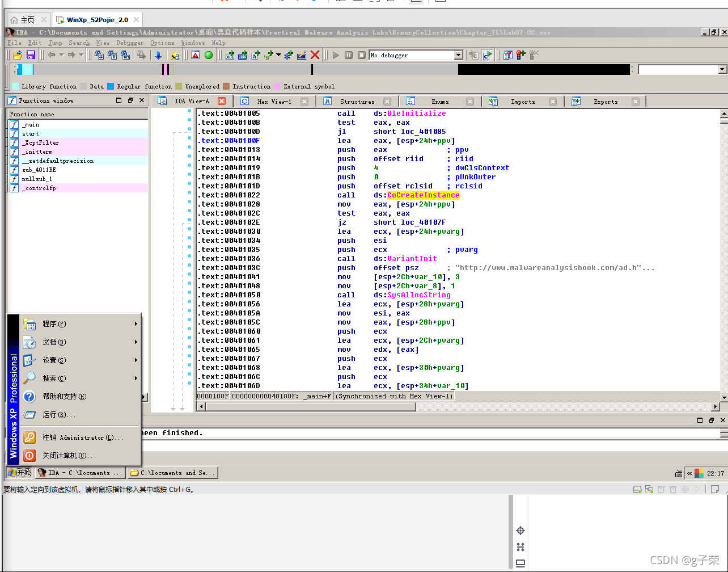Open the 'No debugger' dropdown
The image size is (728, 572).
[x=459, y=55]
